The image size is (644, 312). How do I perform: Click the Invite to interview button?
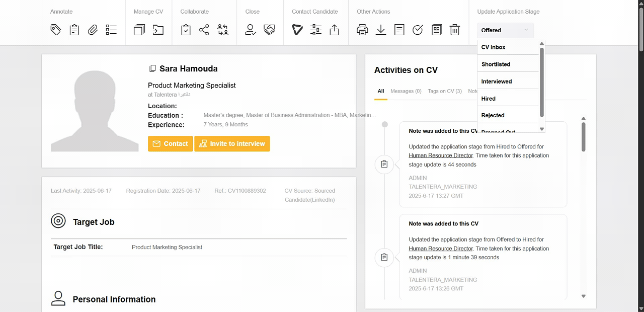232,143
